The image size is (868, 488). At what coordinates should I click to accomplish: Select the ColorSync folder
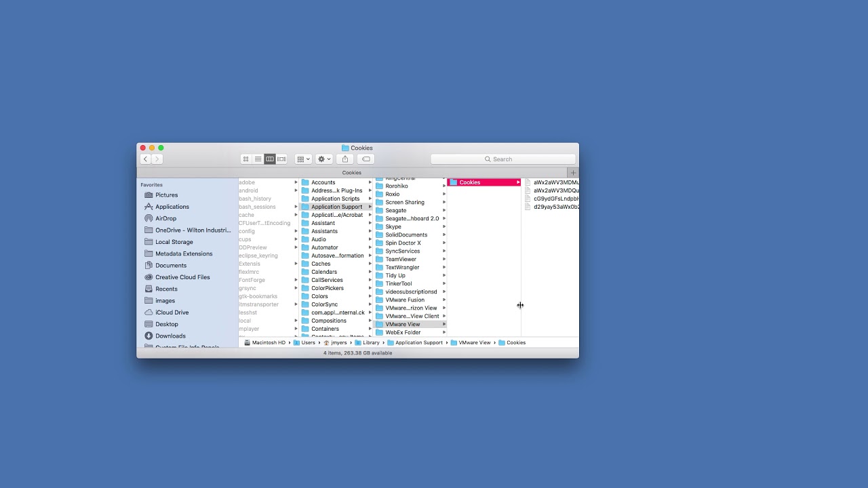tap(336, 304)
